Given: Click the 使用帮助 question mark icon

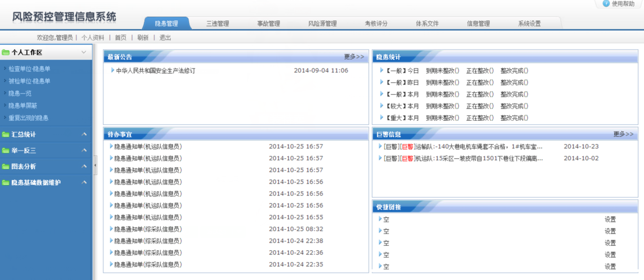Looking at the screenshot, I should tap(607, 4).
